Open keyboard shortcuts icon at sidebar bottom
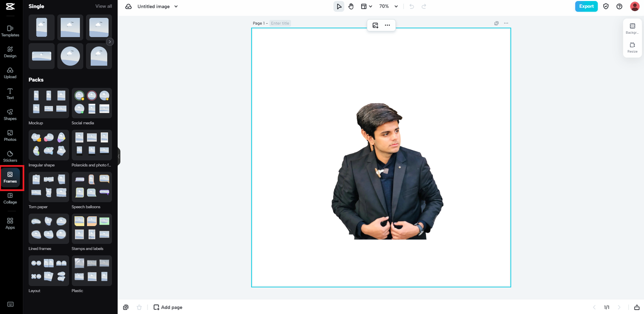The height and width of the screenshot is (314, 644). pyautogui.click(x=10, y=304)
